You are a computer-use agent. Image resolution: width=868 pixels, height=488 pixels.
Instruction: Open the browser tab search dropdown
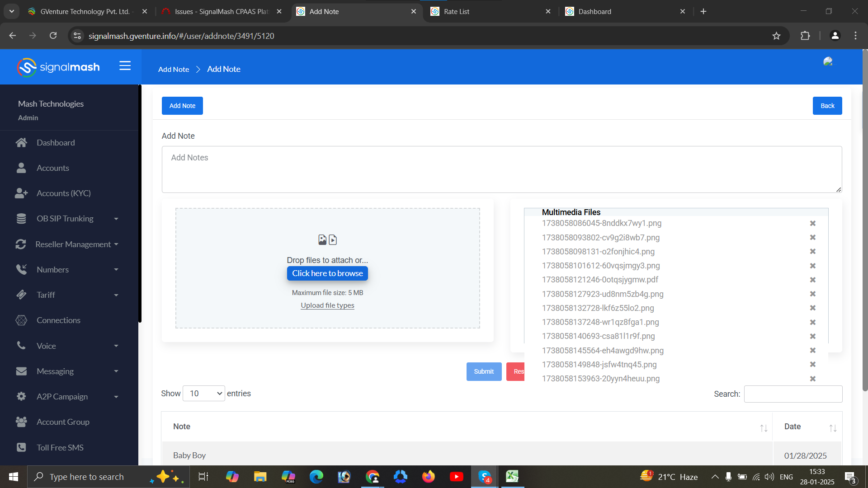coord(11,11)
